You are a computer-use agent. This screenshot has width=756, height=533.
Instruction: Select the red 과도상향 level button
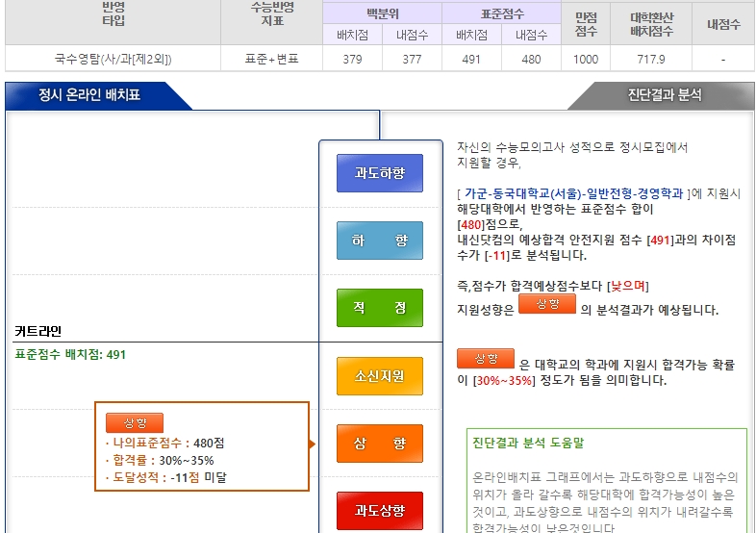(379, 511)
